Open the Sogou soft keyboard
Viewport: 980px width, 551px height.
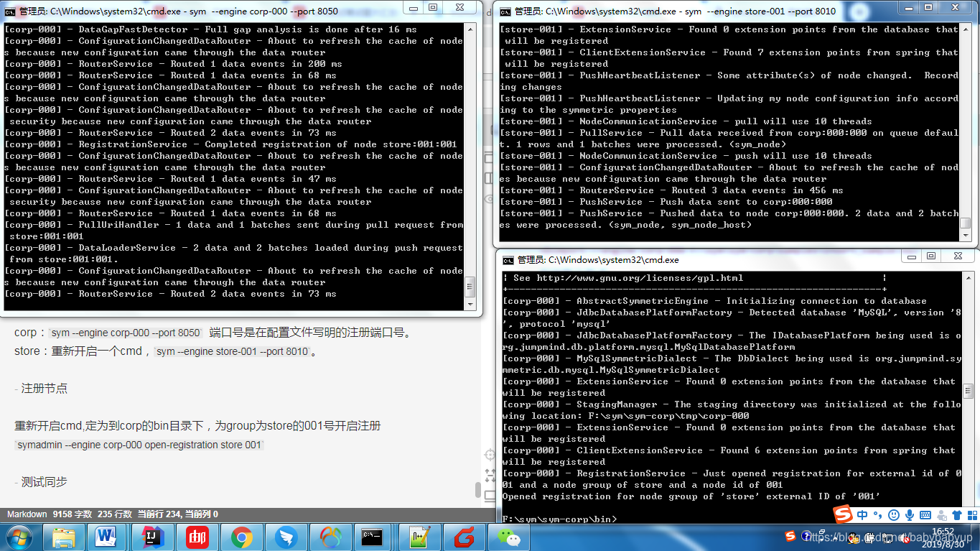(925, 515)
